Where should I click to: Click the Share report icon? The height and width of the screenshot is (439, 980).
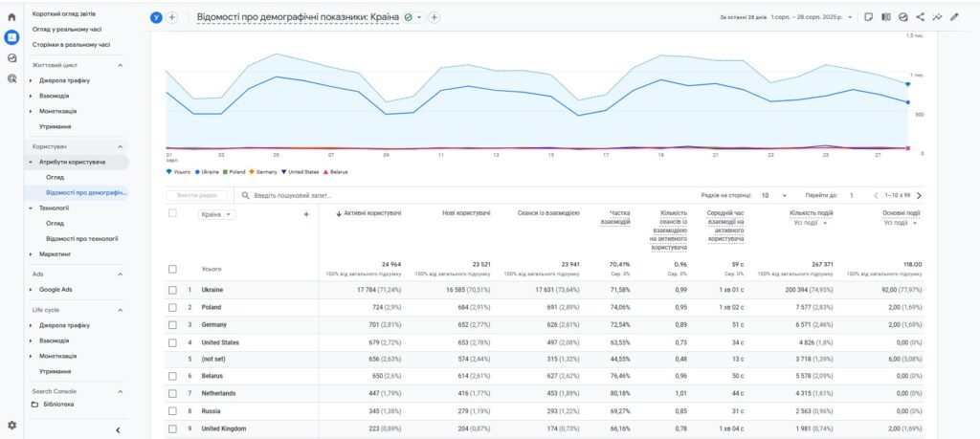coord(920,17)
